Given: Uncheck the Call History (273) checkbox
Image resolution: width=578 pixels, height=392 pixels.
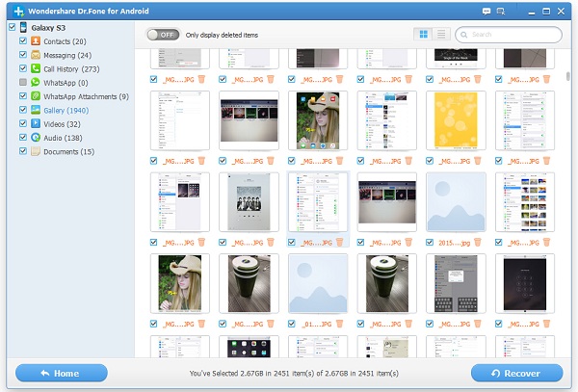Looking at the screenshot, I should pos(23,68).
